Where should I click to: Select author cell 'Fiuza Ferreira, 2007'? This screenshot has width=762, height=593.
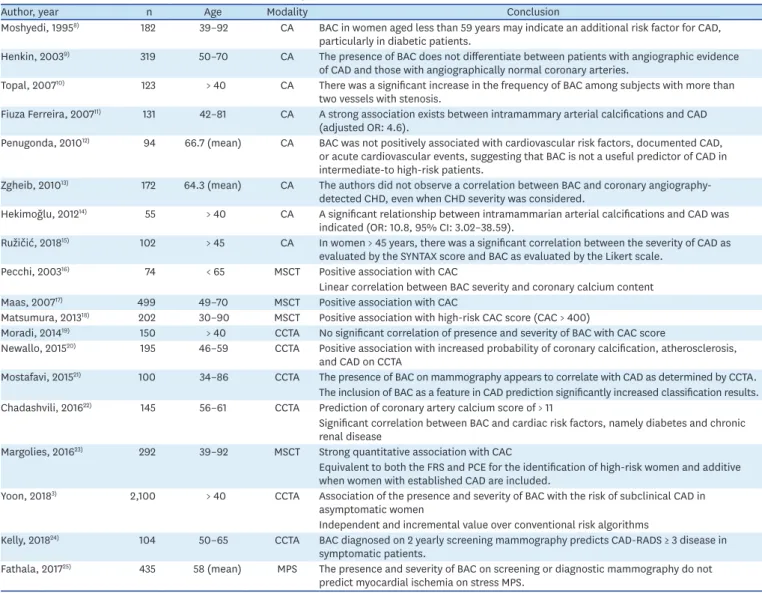pos(51,114)
